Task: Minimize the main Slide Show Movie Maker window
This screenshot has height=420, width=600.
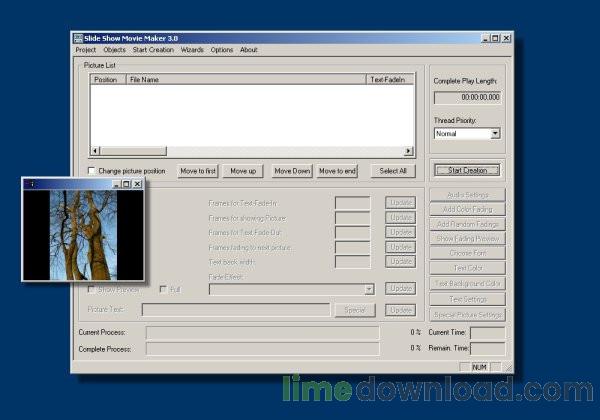Action: [484, 37]
